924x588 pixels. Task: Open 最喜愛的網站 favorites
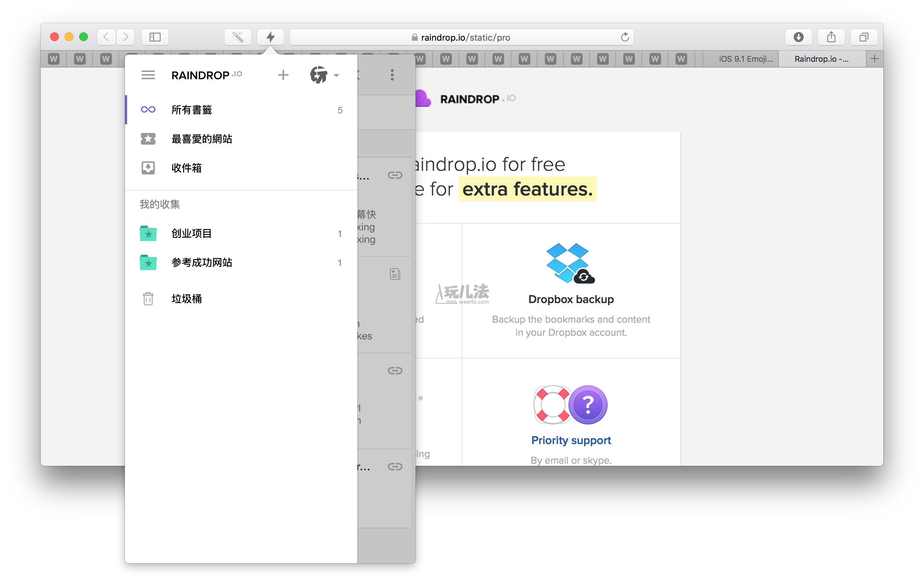pos(241,139)
